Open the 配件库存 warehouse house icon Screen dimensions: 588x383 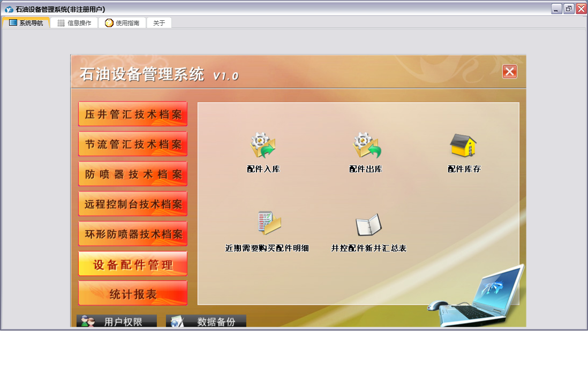point(464,145)
